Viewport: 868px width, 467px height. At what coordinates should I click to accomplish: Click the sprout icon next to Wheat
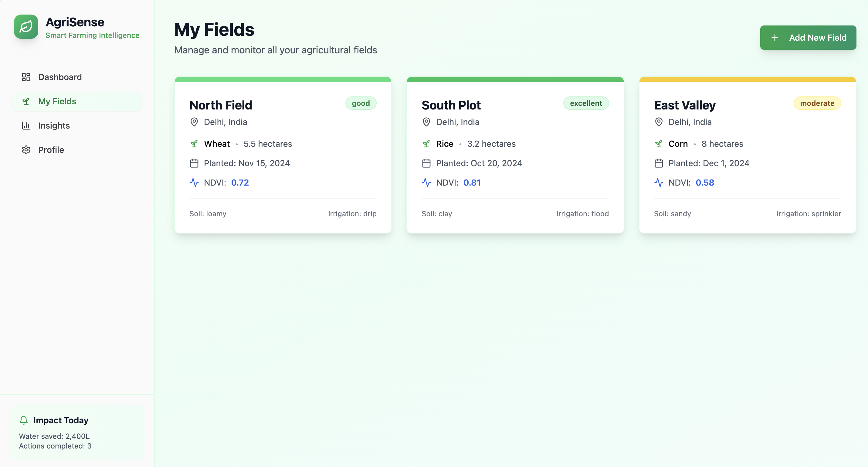click(x=194, y=144)
